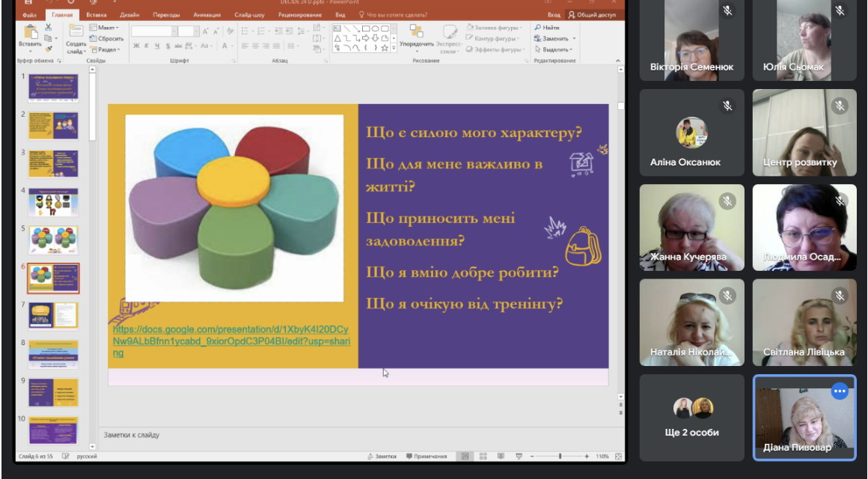This screenshot has height=479, width=868.
Task: Click Fit slide to window icon
Action: point(618,457)
